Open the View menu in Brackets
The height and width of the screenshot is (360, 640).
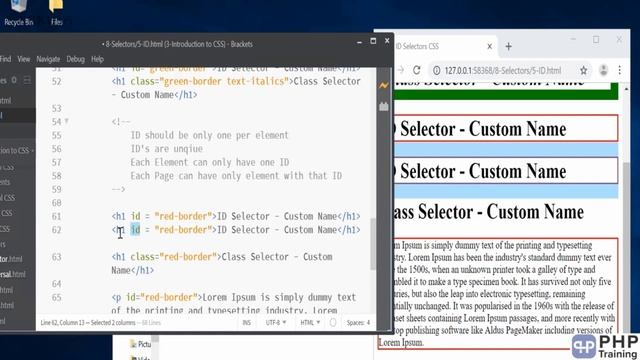24,59
